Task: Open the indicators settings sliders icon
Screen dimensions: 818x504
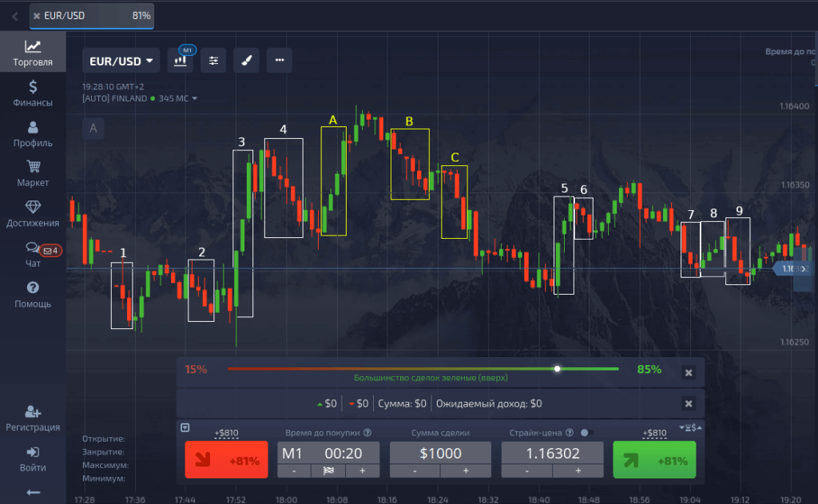Action: pyautogui.click(x=213, y=61)
